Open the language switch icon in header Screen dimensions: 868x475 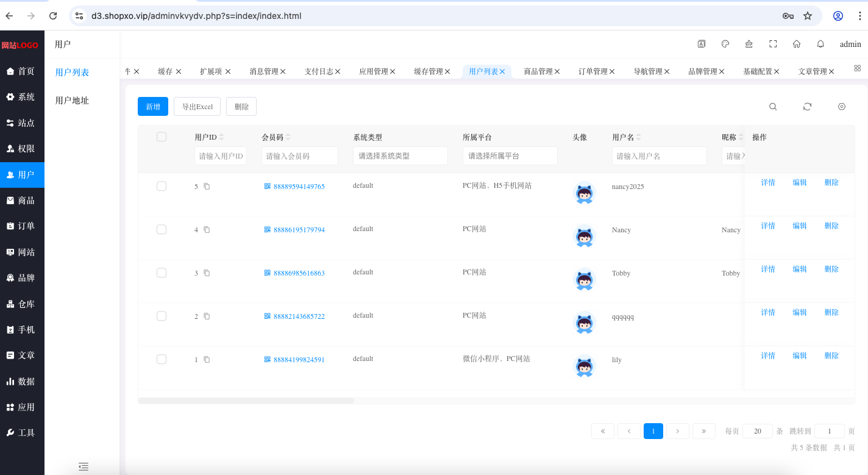click(x=702, y=44)
